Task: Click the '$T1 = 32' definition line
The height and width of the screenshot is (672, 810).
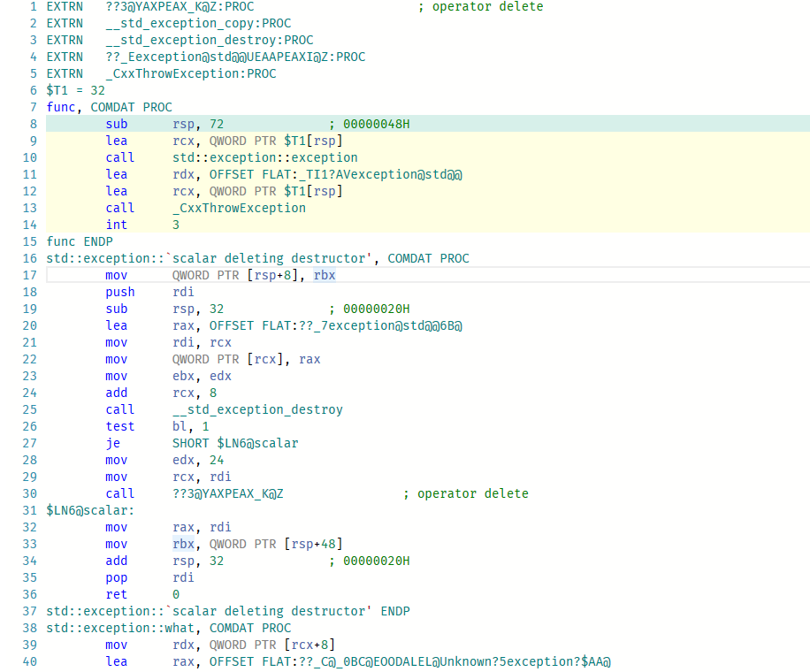Action: pos(76,90)
